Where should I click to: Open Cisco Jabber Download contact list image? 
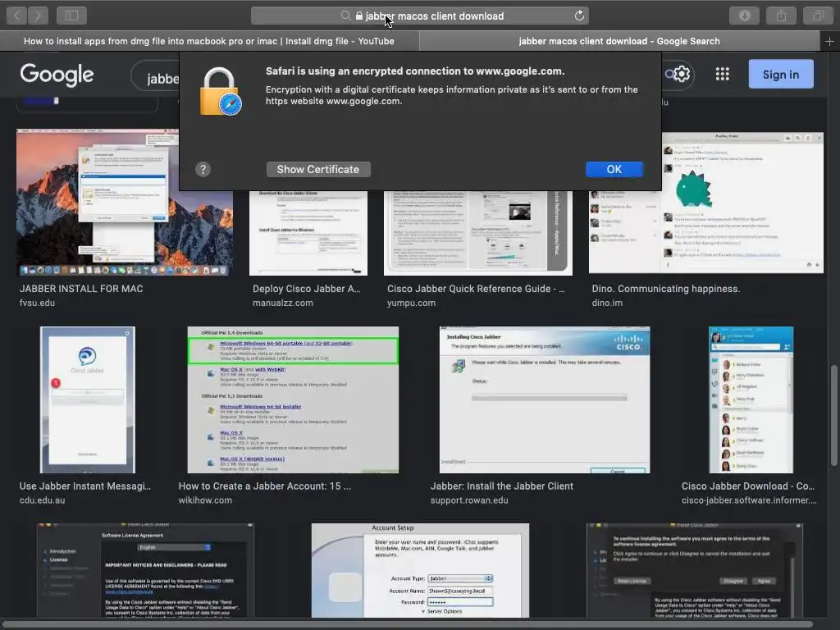pos(751,399)
